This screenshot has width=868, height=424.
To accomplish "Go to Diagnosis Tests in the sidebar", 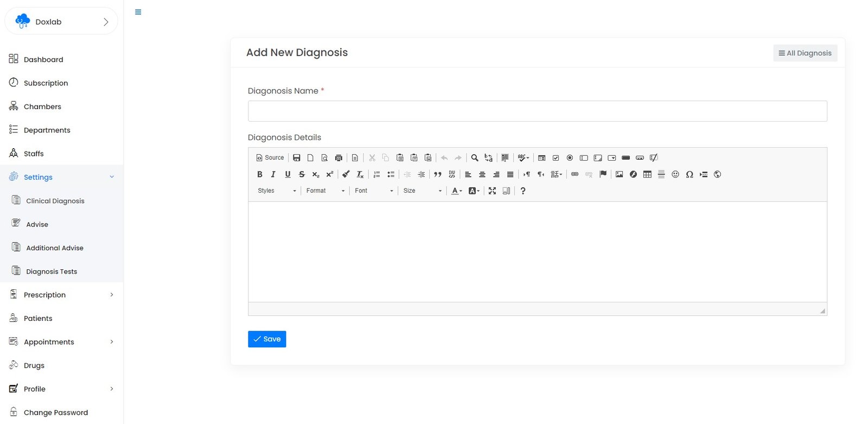I will click(52, 271).
